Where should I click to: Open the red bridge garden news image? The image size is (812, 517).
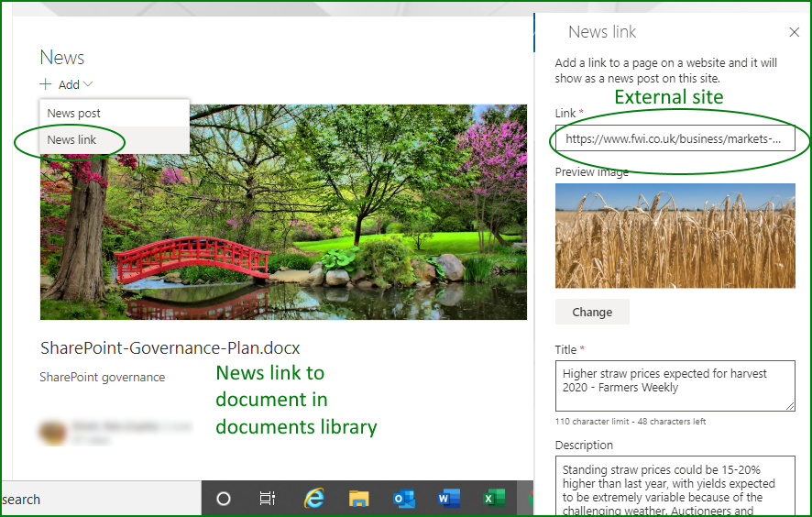tap(283, 212)
